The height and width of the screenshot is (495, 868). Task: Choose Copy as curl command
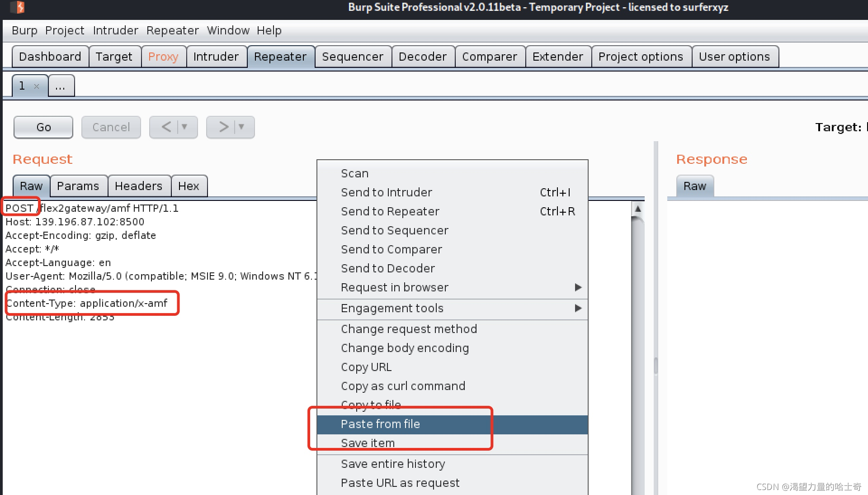452,386
